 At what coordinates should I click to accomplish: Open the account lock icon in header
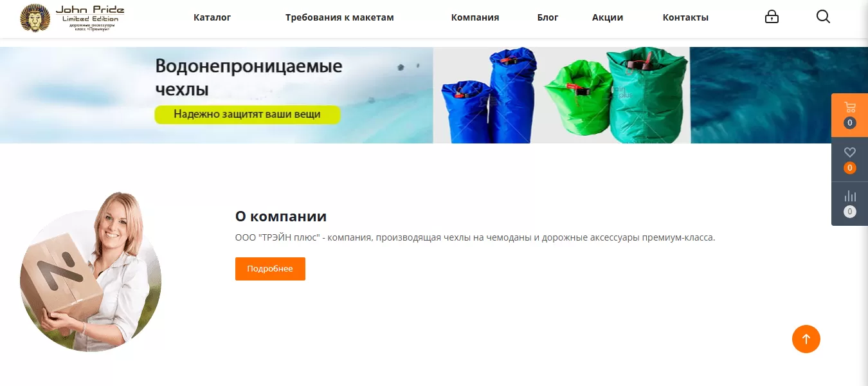[x=772, y=17]
